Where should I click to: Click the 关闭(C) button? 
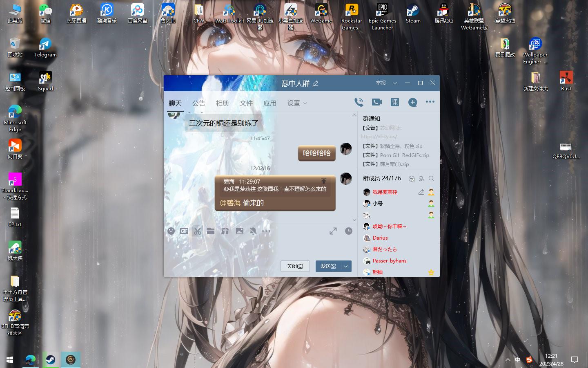click(x=295, y=266)
